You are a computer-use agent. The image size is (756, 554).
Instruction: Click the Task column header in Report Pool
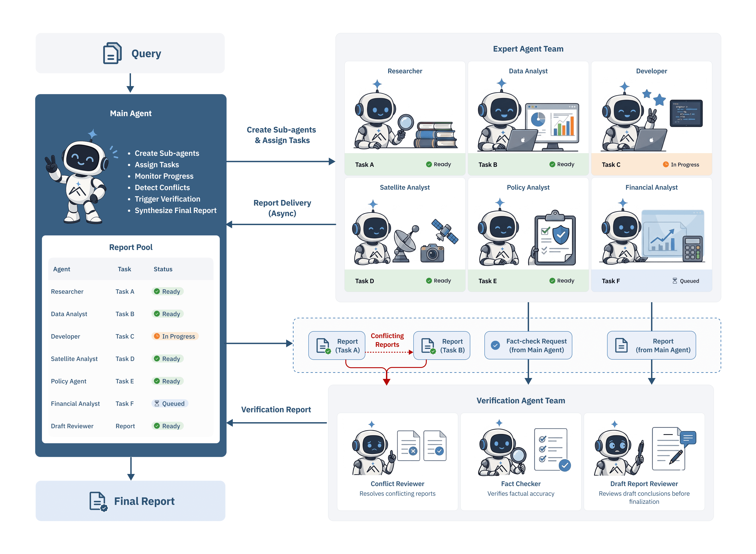(124, 269)
